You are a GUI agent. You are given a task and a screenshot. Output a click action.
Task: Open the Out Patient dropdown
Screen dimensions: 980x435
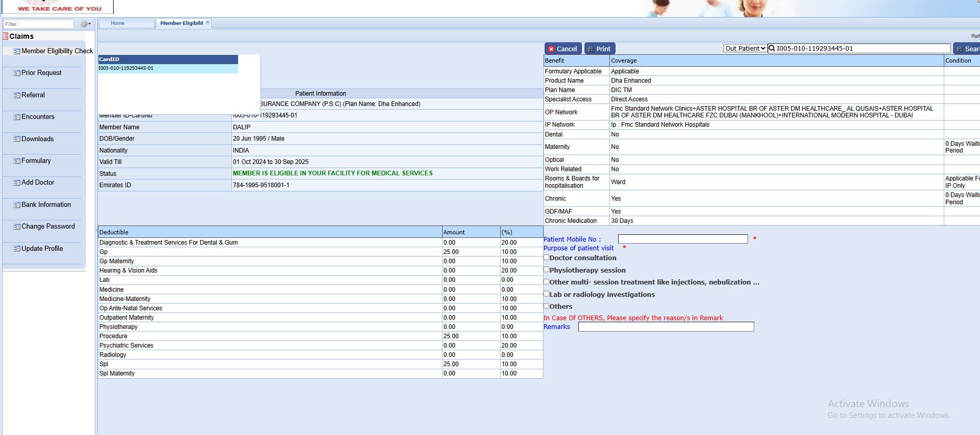click(x=744, y=49)
